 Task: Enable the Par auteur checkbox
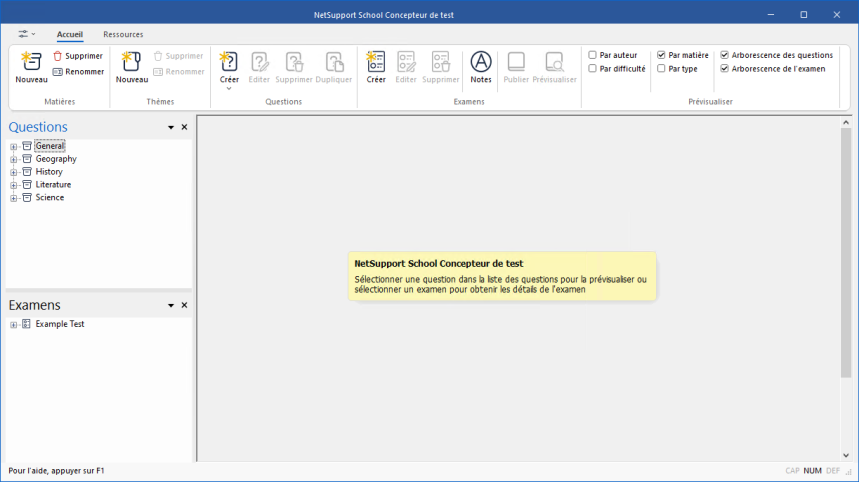coord(592,55)
